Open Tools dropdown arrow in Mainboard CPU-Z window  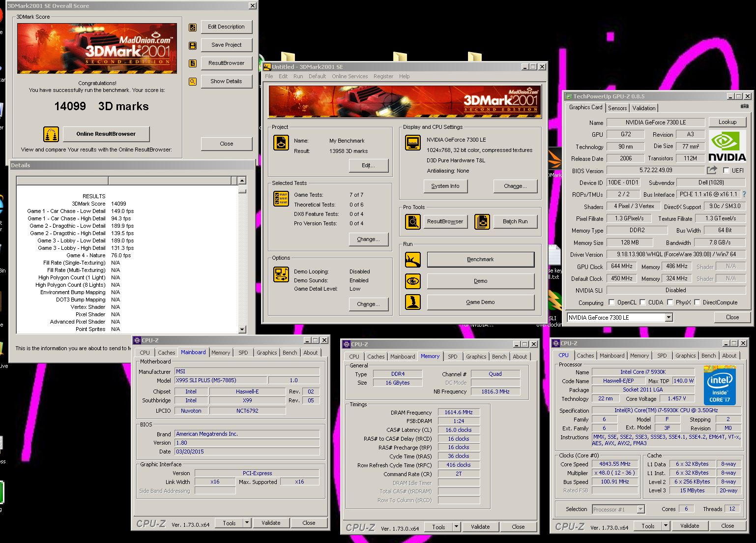click(x=247, y=523)
